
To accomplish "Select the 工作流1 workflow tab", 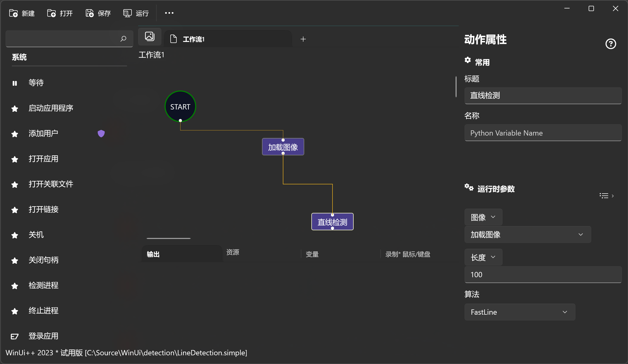I will click(194, 39).
